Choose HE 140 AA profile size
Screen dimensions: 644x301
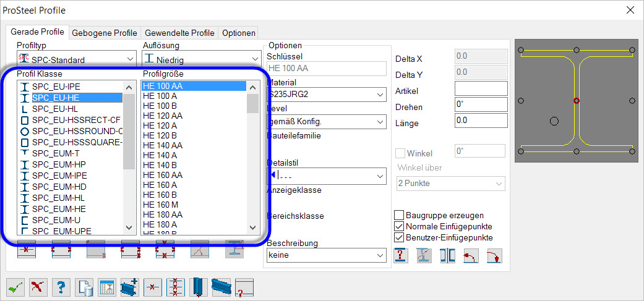tap(163, 145)
